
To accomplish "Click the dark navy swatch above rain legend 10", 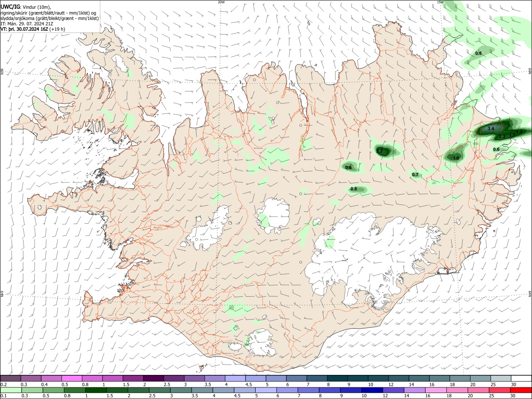I will coord(372,390).
